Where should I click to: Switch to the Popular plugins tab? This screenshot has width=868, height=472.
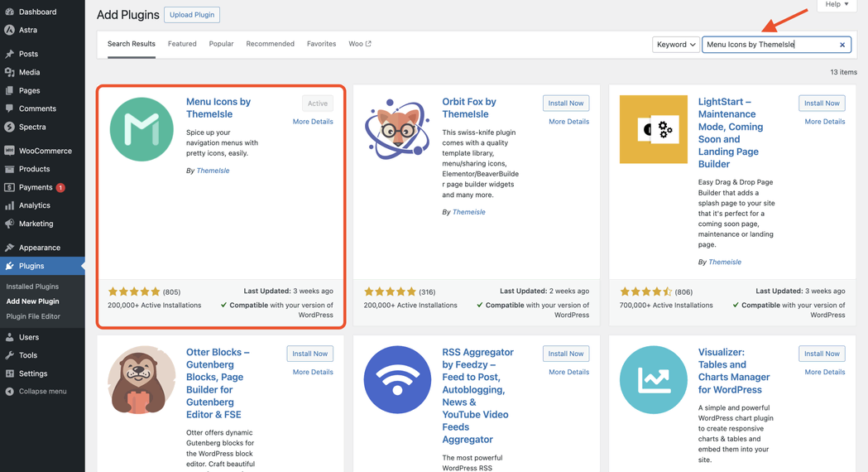pyautogui.click(x=221, y=44)
